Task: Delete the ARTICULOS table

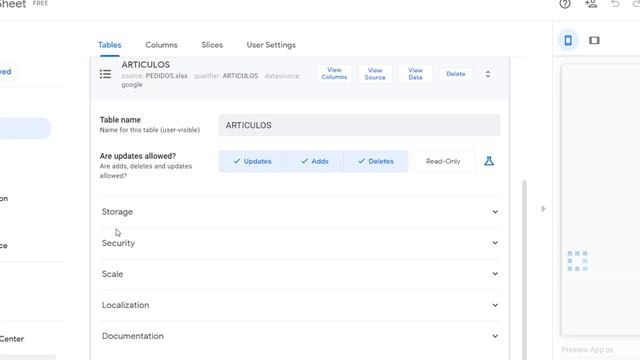Action: click(x=456, y=74)
